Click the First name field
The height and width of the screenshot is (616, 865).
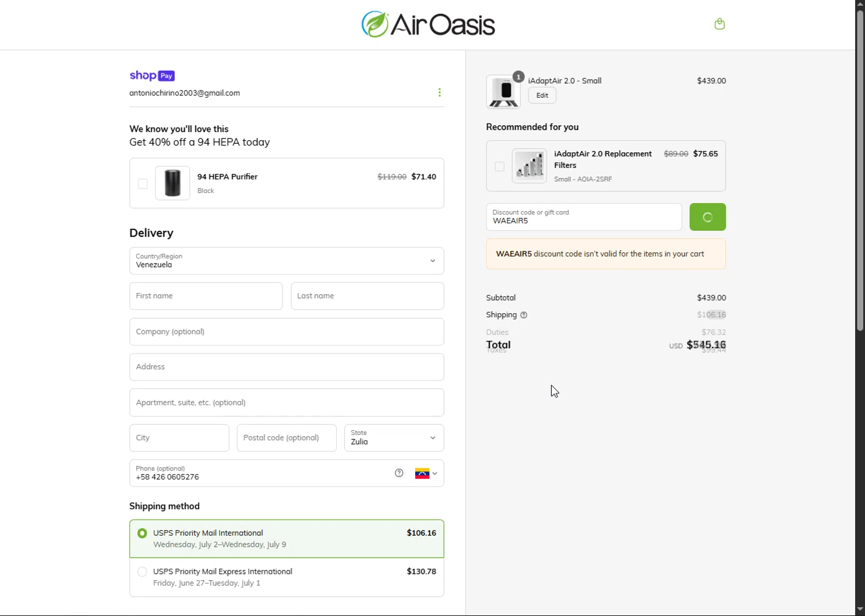(x=206, y=296)
